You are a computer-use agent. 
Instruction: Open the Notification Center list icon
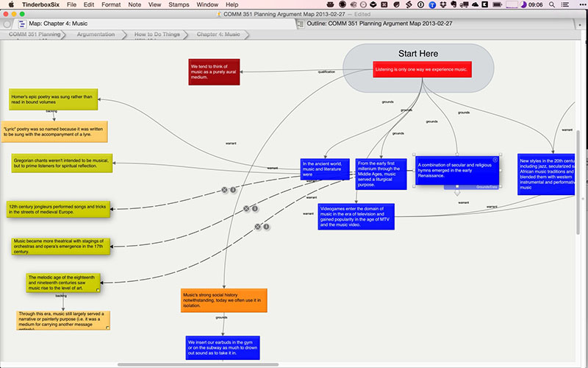click(x=564, y=4)
